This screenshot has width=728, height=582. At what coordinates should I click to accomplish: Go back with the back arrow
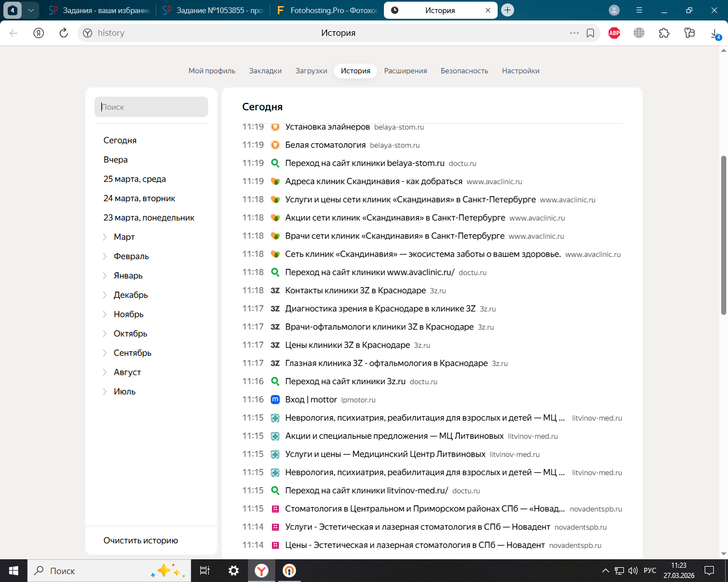pos(14,33)
